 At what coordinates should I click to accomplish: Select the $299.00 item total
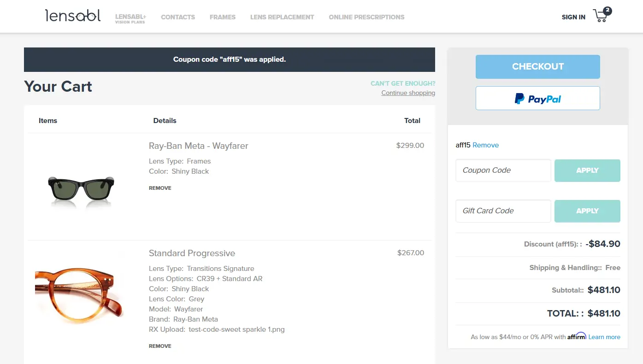click(410, 146)
